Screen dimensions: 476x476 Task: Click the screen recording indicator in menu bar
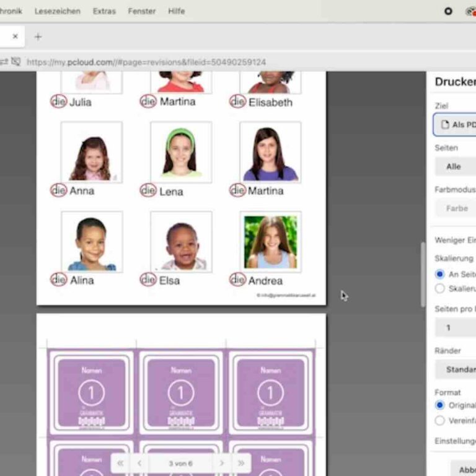pos(448,11)
